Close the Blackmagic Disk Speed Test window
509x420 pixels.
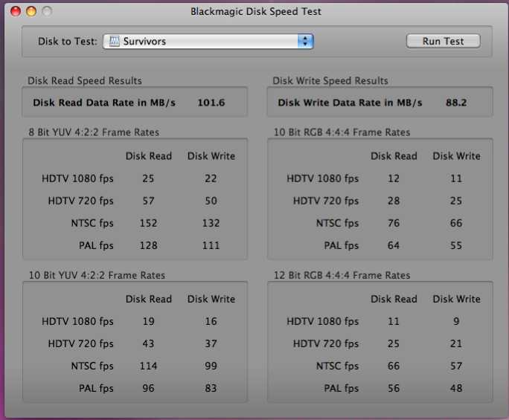click(16, 11)
